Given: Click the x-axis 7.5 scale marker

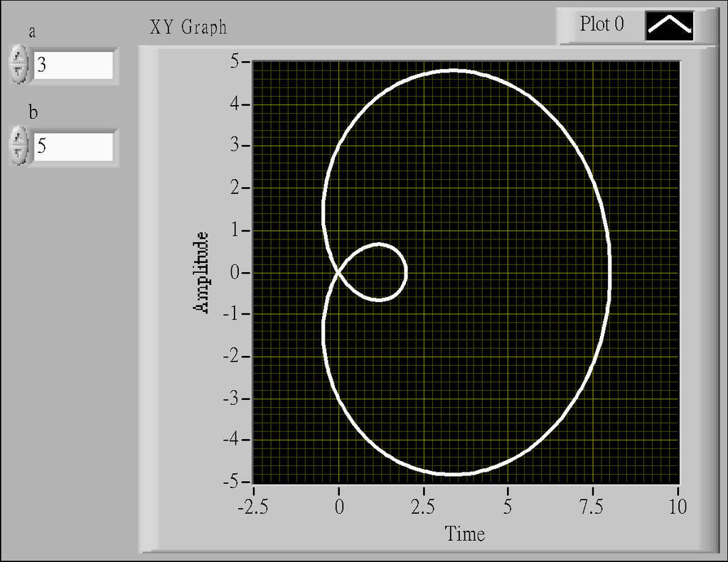Looking at the screenshot, I should [x=592, y=507].
